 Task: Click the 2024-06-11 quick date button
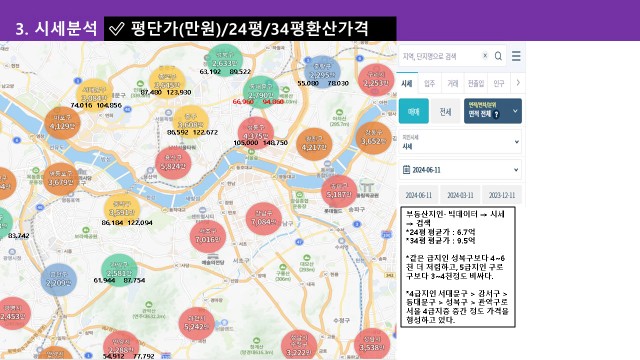click(418, 195)
